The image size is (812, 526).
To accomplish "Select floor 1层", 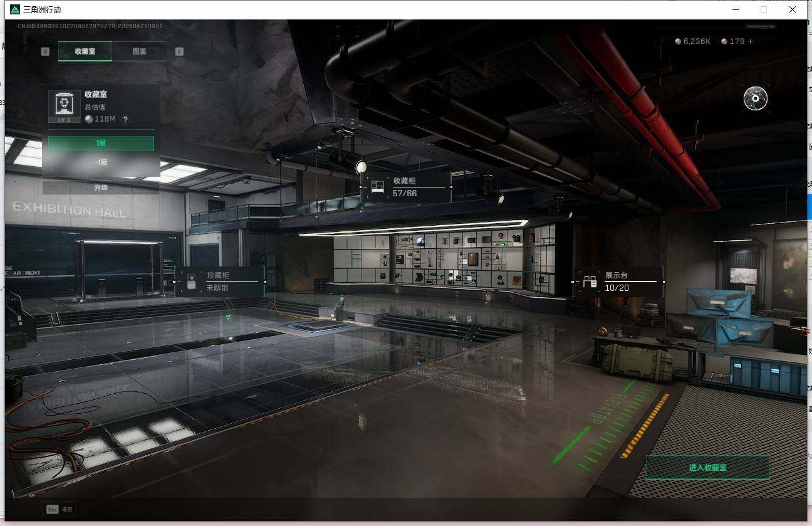I will coord(101,144).
